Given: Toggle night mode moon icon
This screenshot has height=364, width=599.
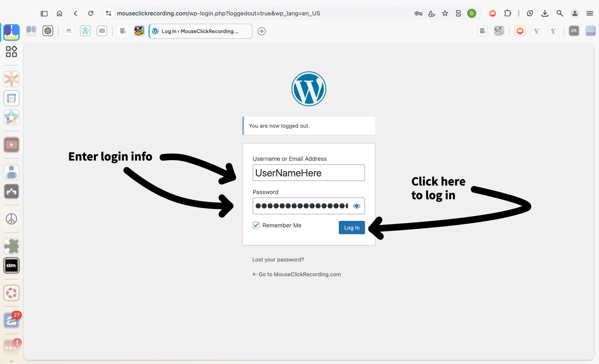Looking at the screenshot, I should tap(431, 13).
